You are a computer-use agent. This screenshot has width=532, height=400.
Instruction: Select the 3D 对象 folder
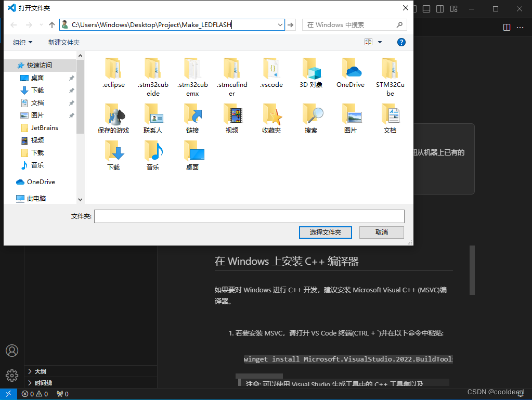click(311, 73)
